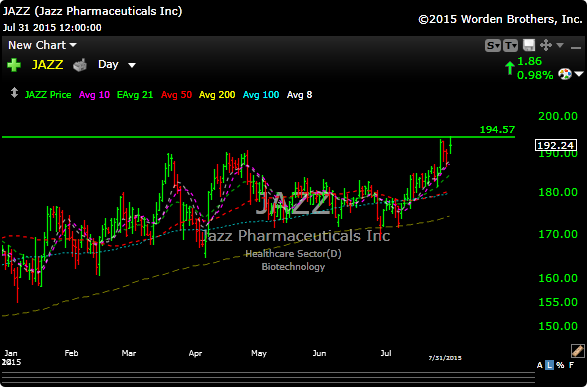Click the Mar label on time axis
Image resolution: width=587 pixels, height=387 pixels.
point(129,353)
